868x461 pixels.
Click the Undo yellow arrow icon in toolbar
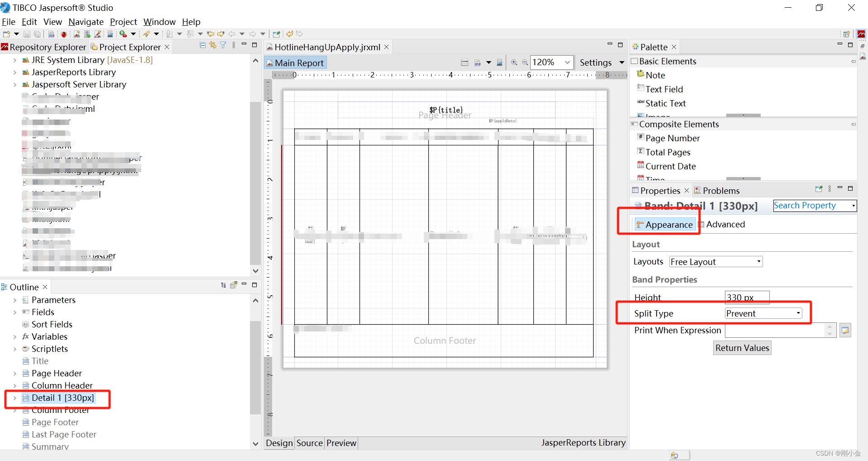tap(290, 34)
